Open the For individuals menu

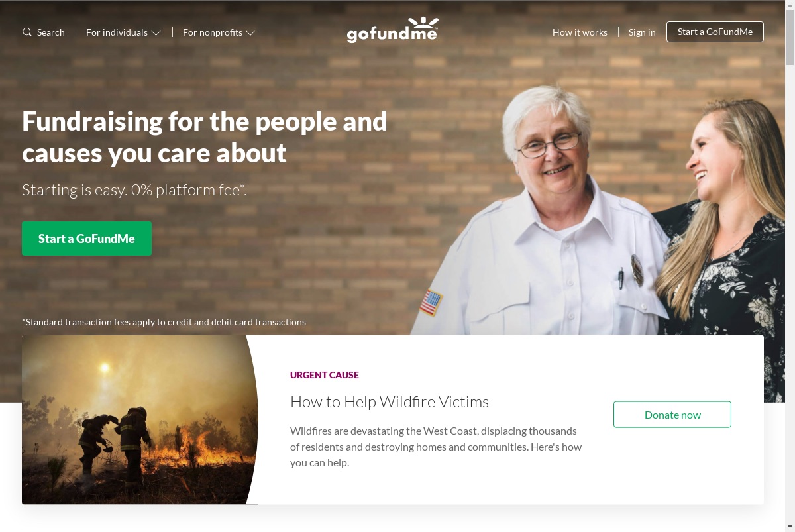pos(123,32)
